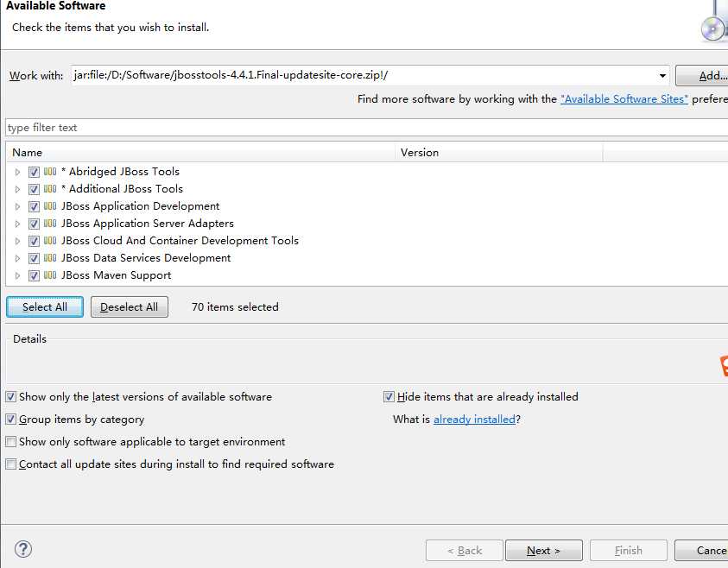Toggle Hide items that are already installed
The width and height of the screenshot is (728, 568).
[x=389, y=397]
